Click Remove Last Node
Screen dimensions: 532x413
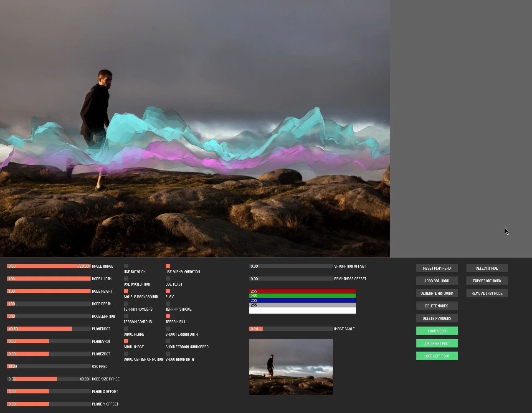coord(487,293)
